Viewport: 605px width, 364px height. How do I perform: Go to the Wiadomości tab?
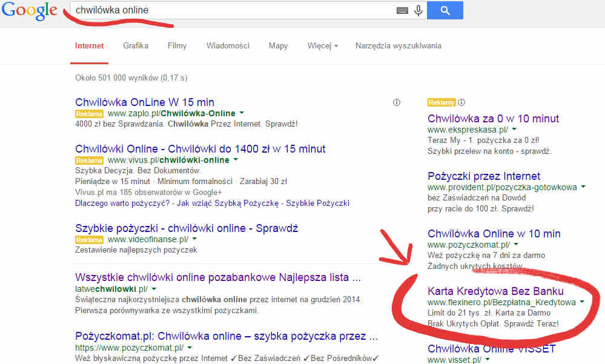point(228,45)
